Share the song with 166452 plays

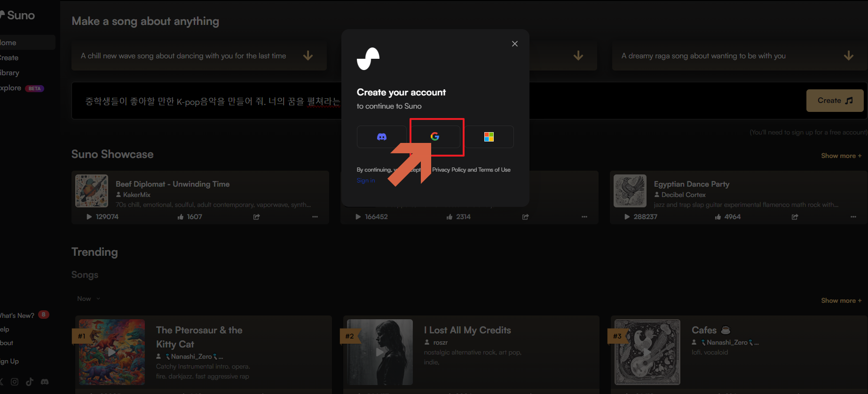(x=526, y=217)
